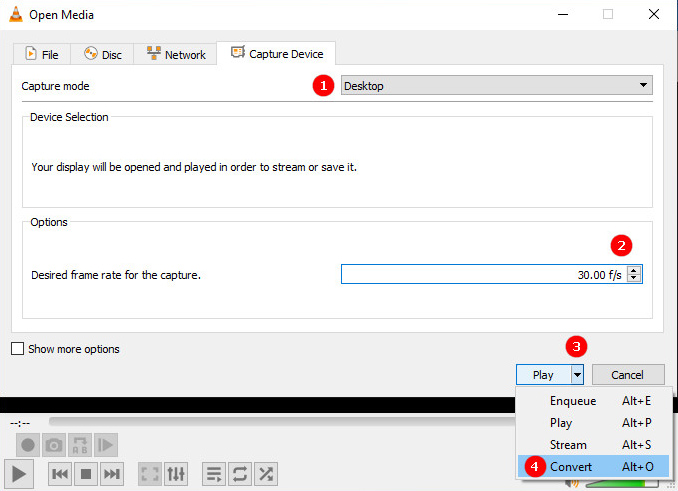678x491 pixels.
Task: Toggle fullscreen video mode
Action: click(150, 474)
